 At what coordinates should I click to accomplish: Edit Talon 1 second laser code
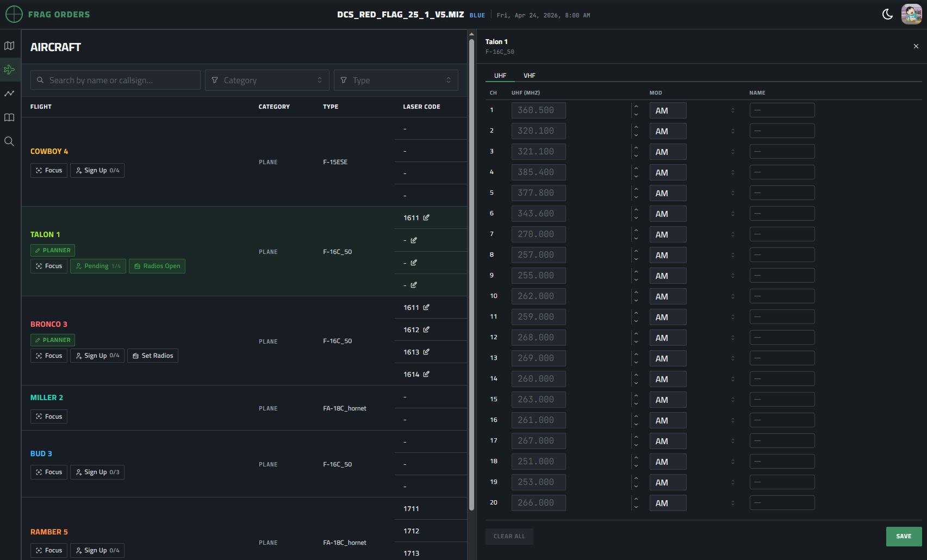(x=414, y=240)
